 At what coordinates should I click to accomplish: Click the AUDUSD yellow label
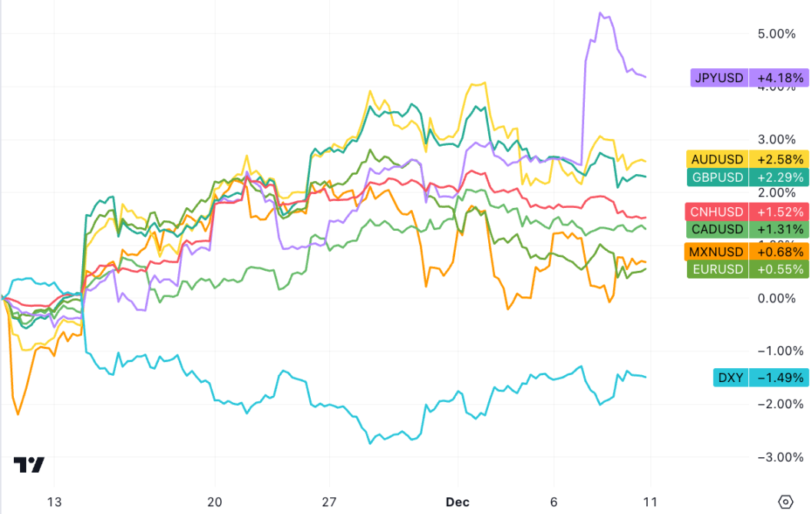tap(718, 160)
